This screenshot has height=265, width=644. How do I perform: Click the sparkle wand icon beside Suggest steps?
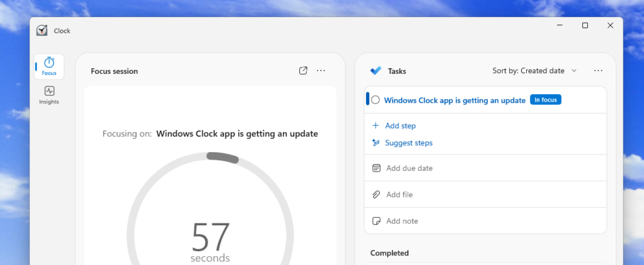(x=376, y=143)
